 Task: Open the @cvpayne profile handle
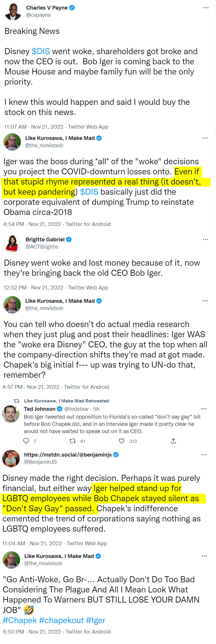coord(38,15)
